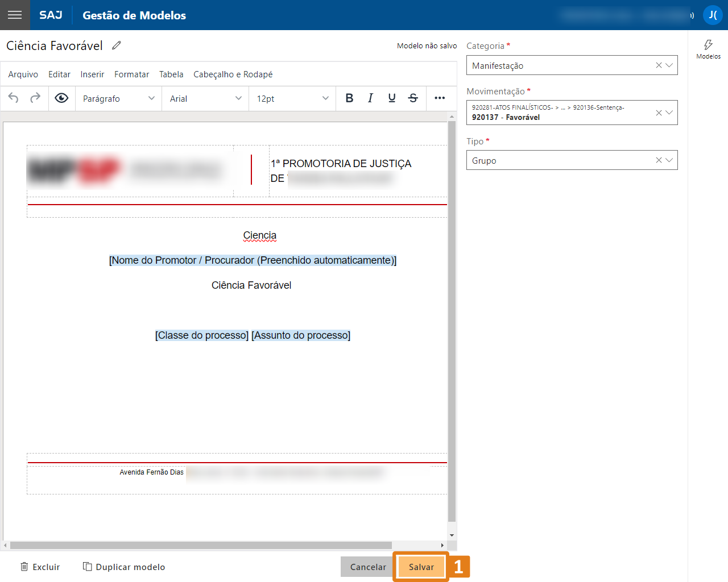Click the Salvar button
The image size is (728, 582).
(x=421, y=567)
